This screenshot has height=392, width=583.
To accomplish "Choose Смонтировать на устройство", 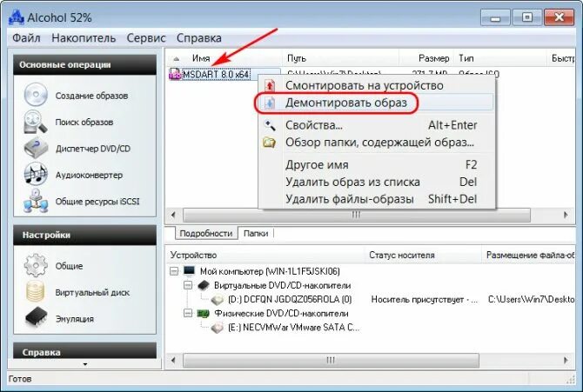I will [x=377, y=85].
